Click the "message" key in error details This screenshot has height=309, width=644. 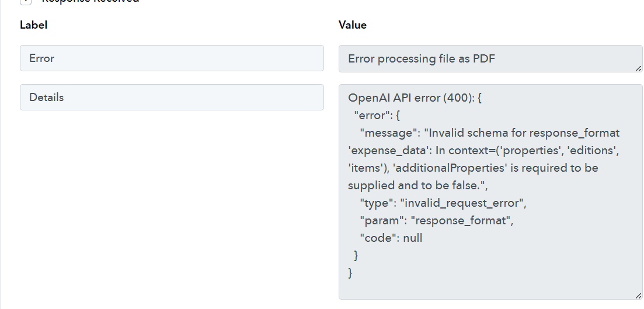(389, 133)
